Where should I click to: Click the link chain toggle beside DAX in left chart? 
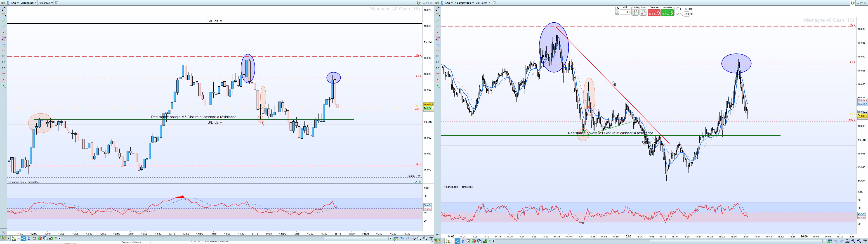coord(8,3)
